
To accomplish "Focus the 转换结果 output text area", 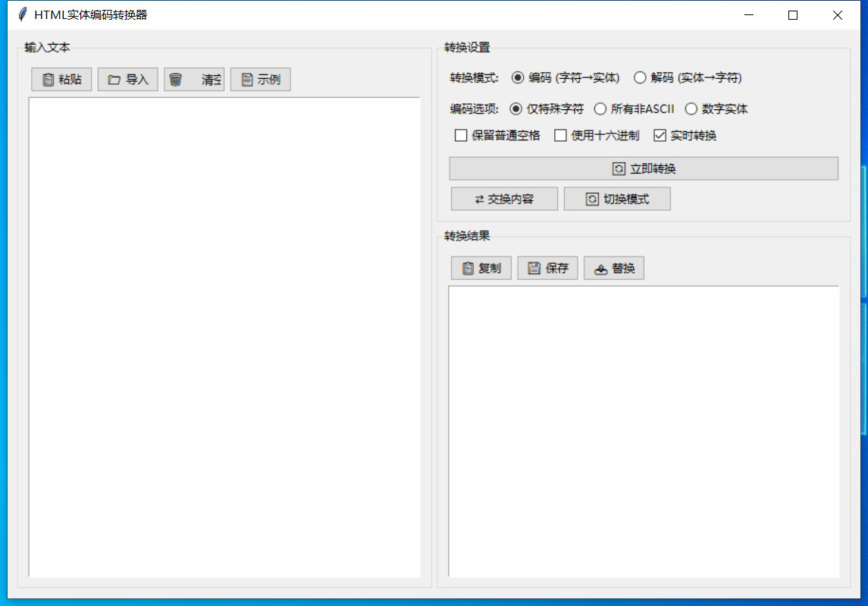I will [x=644, y=432].
